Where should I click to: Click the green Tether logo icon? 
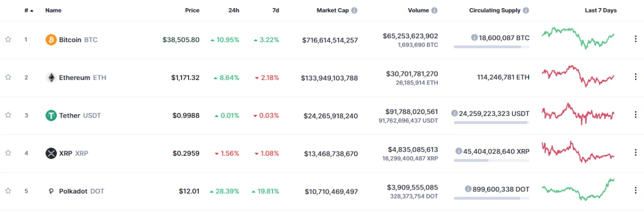pos(51,116)
